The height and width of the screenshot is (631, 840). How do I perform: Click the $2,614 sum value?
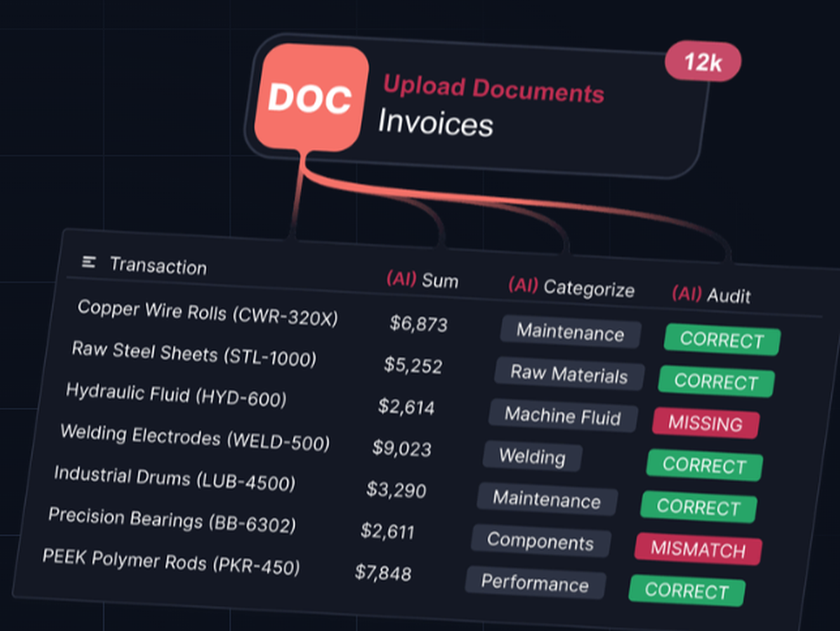click(x=406, y=408)
